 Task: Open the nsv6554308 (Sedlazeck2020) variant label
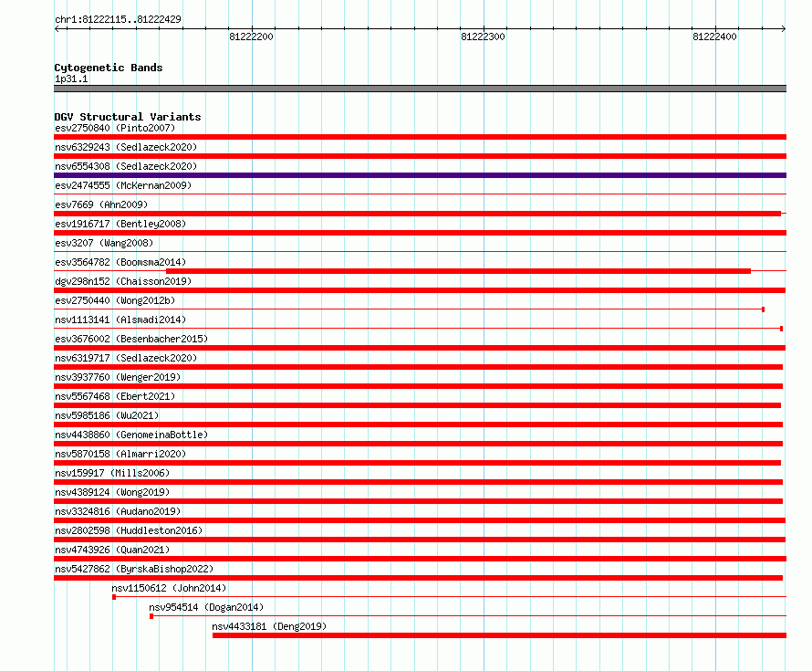click(126, 166)
